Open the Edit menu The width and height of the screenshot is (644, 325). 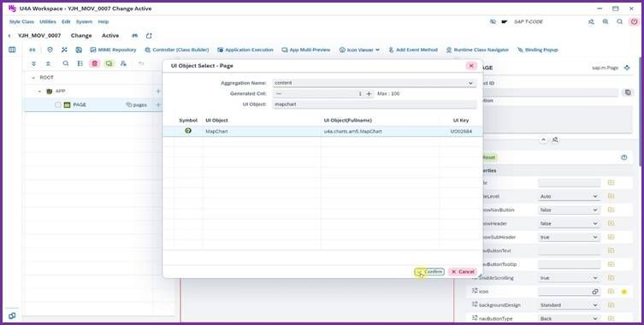click(x=66, y=21)
